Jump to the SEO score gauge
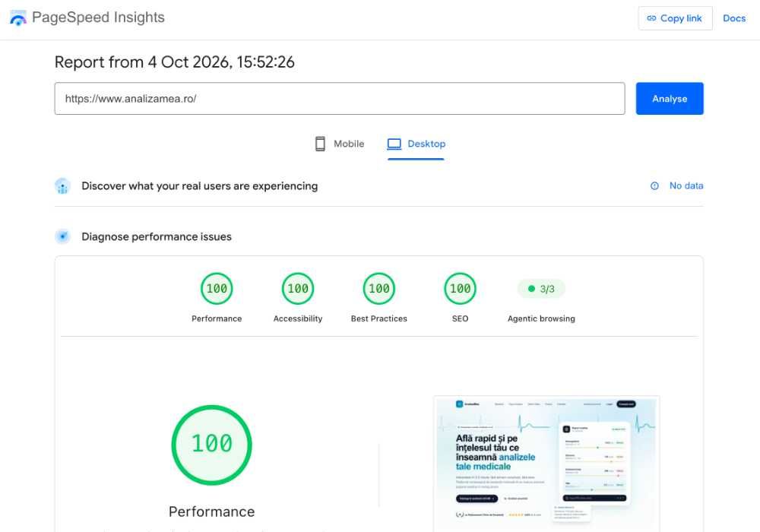The height and width of the screenshot is (532, 760). (460, 289)
